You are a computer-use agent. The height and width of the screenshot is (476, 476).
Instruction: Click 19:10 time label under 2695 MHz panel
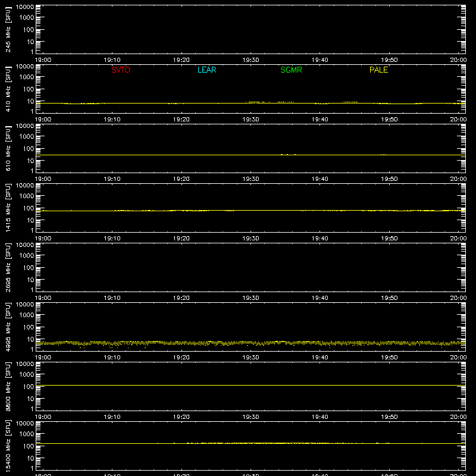tap(112, 298)
